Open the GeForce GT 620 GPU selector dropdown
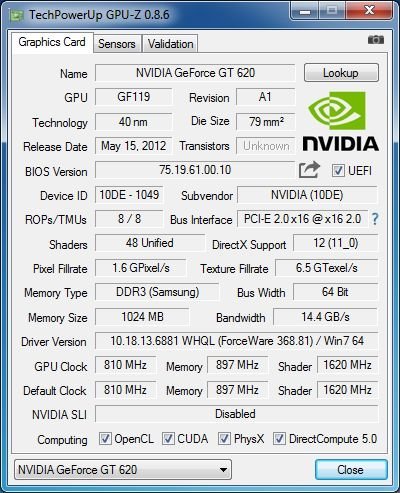Image resolution: width=400 pixels, height=493 pixels. pos(123,470)
